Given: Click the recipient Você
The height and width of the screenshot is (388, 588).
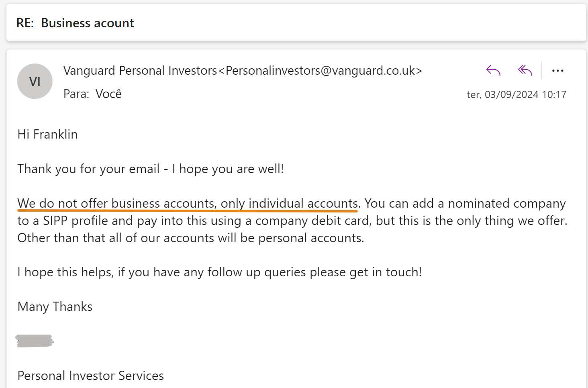Looking at the screenshot, I should pyautogui.click(x=108, y=94).
